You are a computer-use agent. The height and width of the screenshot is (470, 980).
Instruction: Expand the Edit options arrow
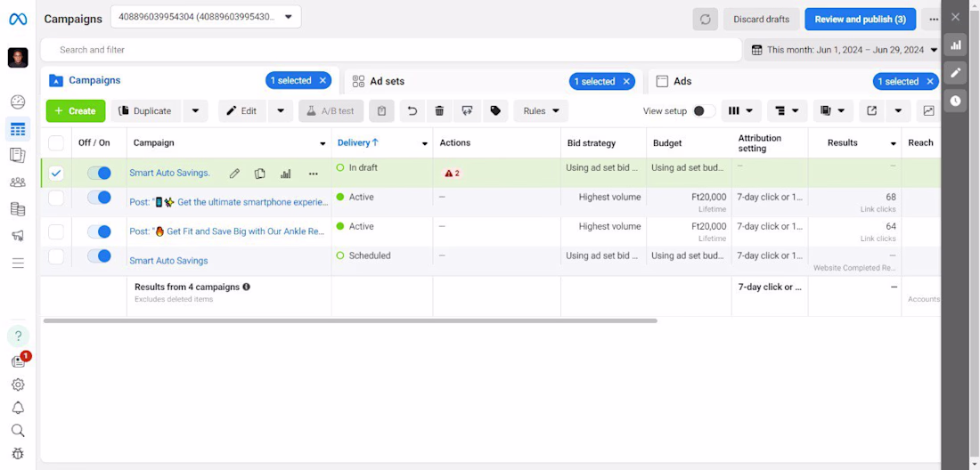(281, 111)
